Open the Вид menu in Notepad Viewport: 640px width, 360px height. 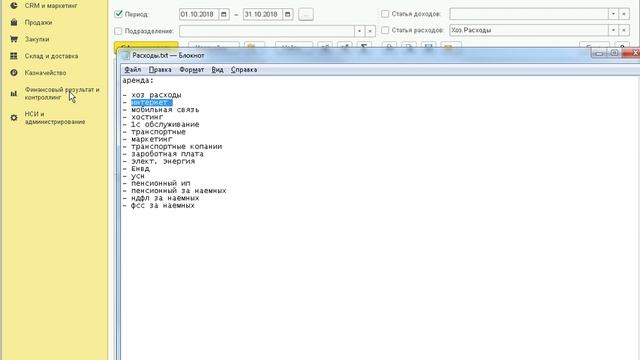[x=217, y=70]
